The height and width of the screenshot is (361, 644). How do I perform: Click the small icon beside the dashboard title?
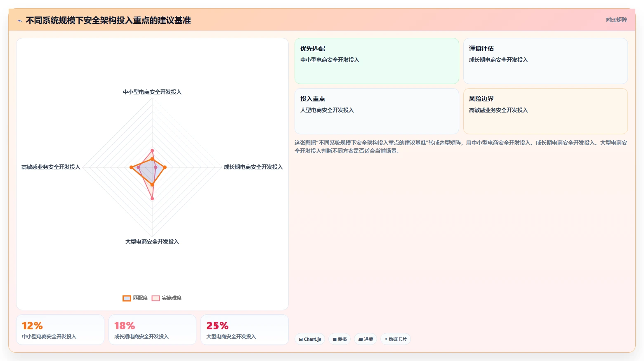coord(19,21)
